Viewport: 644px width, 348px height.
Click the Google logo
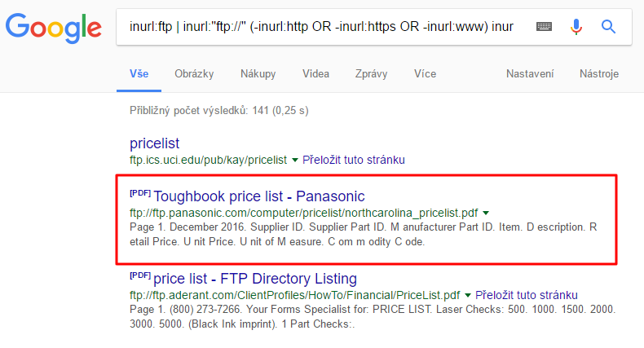(x=53, y=28)
